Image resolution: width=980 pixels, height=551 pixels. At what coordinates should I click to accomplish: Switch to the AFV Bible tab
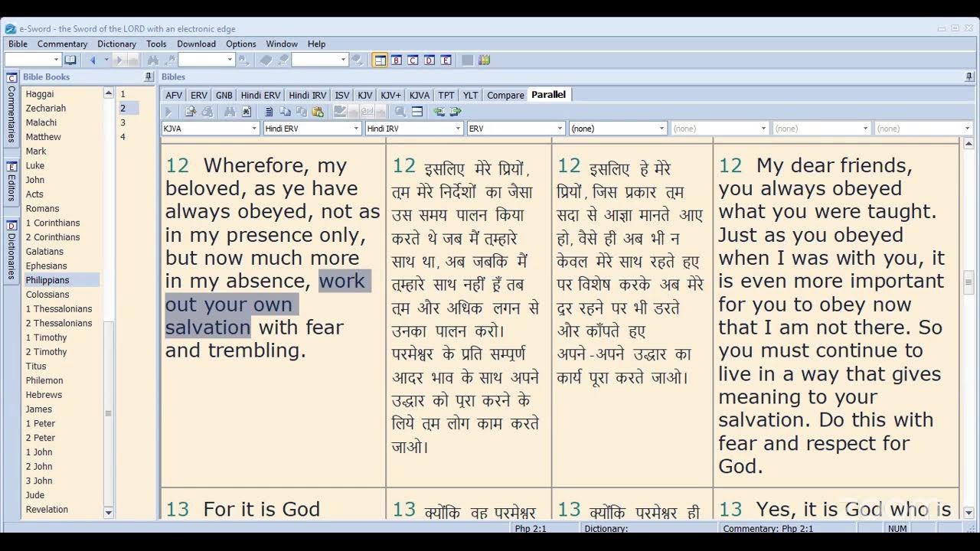(174, 95)
